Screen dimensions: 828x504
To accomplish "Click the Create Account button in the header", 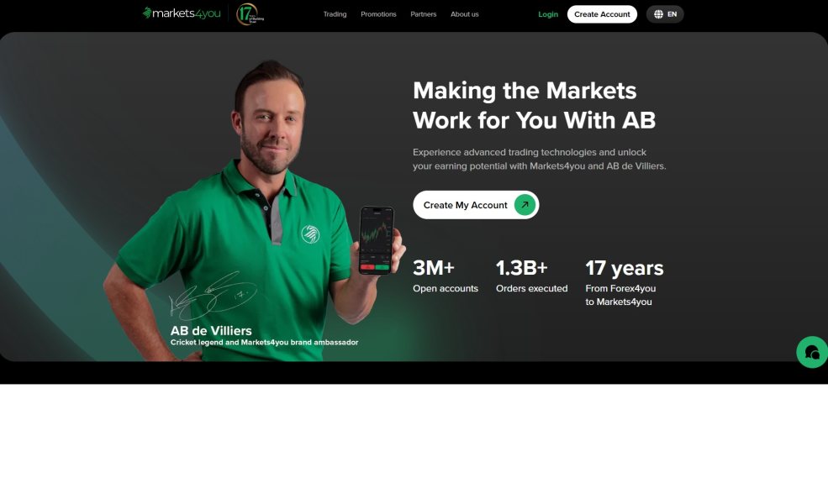I will coord(602,14).
